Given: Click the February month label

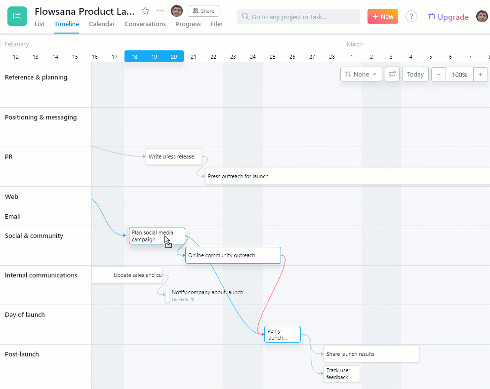Looking at the screenshot, I should pos(17,44).
